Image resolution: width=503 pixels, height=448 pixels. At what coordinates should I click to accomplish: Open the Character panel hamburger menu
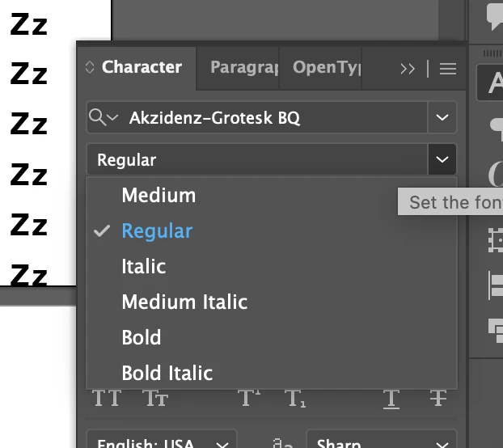tap(448, 69)
